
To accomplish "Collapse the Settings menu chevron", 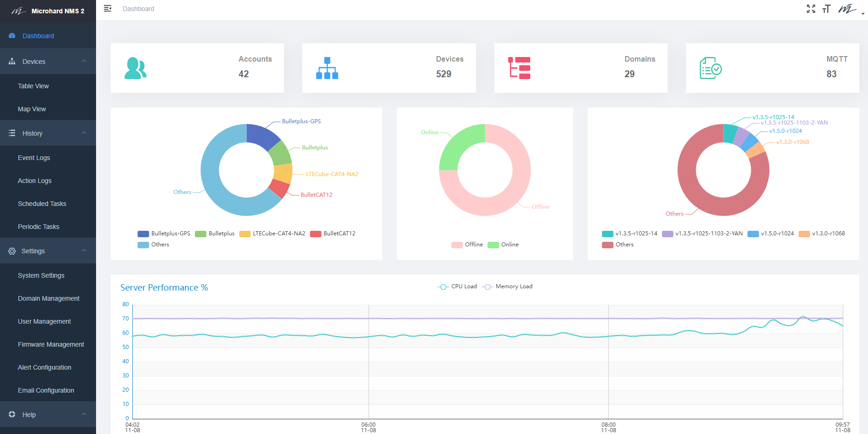I will point(84,251).
